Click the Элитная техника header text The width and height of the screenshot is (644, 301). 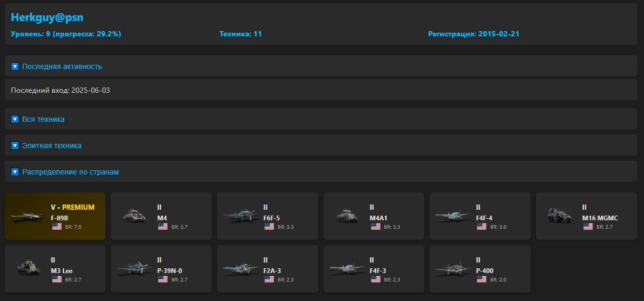(52, 145)
